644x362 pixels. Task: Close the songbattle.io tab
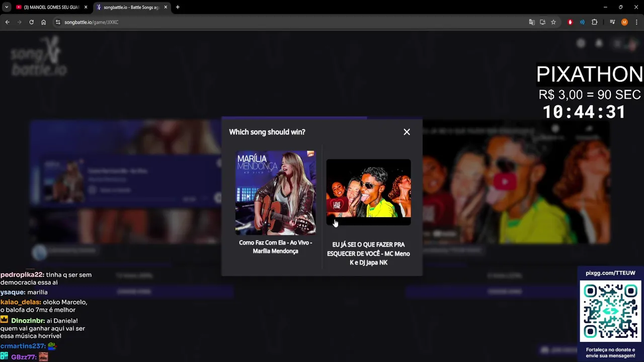tap(166, 7)
